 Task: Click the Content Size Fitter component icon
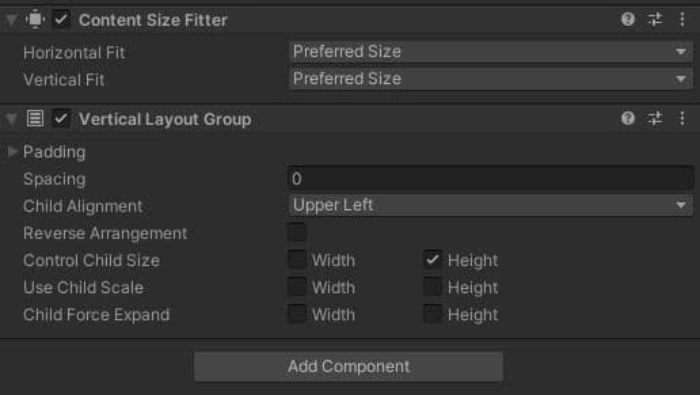(x=35, y=20)
